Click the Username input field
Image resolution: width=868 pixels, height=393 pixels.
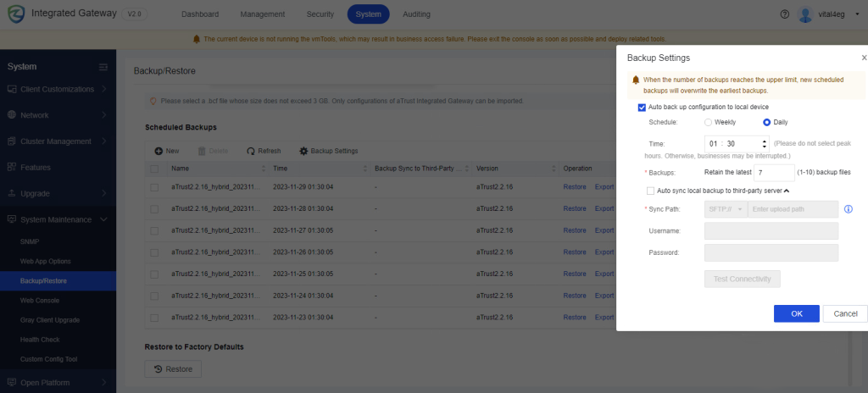tap(771, 231)
